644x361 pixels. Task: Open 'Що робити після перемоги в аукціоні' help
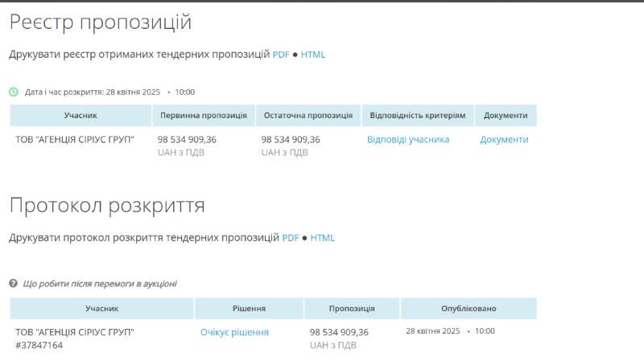tap(100, 284)
